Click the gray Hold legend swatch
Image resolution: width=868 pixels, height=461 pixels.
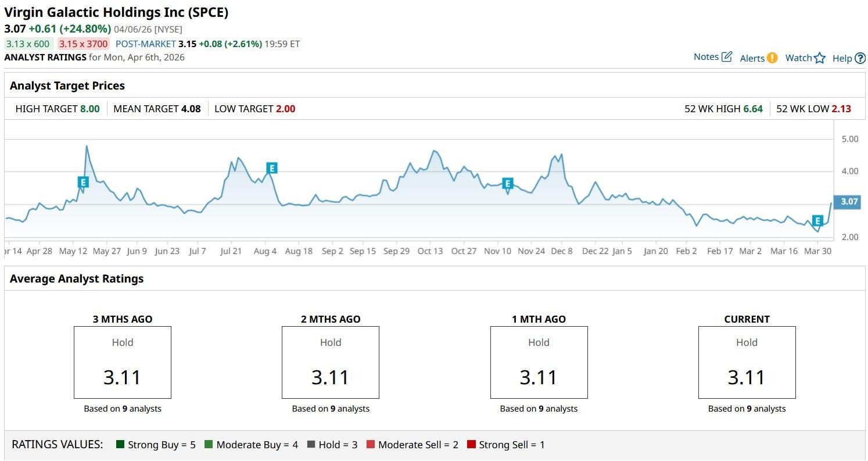[311, 445]
